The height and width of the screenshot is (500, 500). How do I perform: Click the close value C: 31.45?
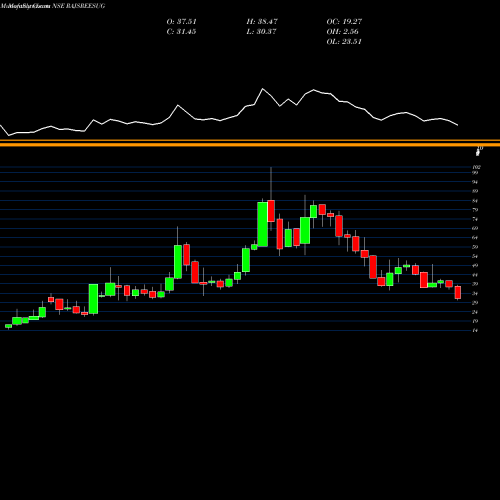(181, 32)
